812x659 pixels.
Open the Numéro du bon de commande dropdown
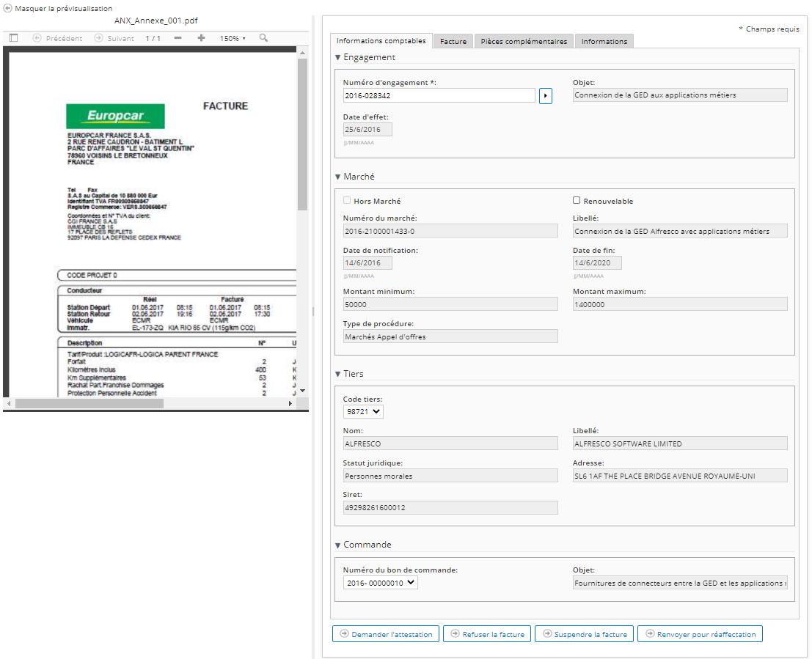tap(380, 583)
